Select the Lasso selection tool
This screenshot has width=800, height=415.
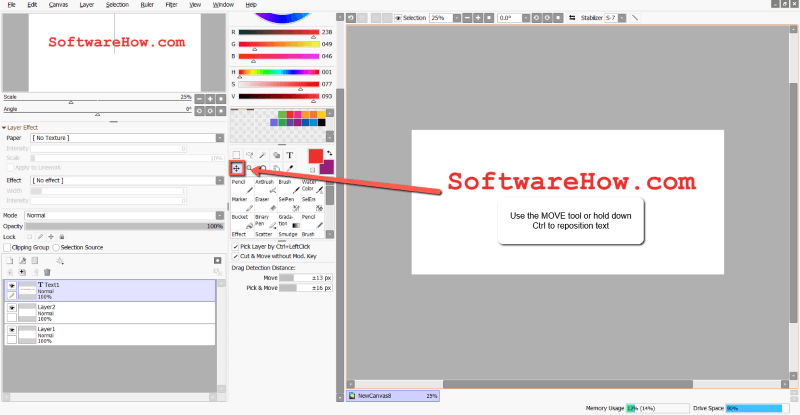[249, 155]
